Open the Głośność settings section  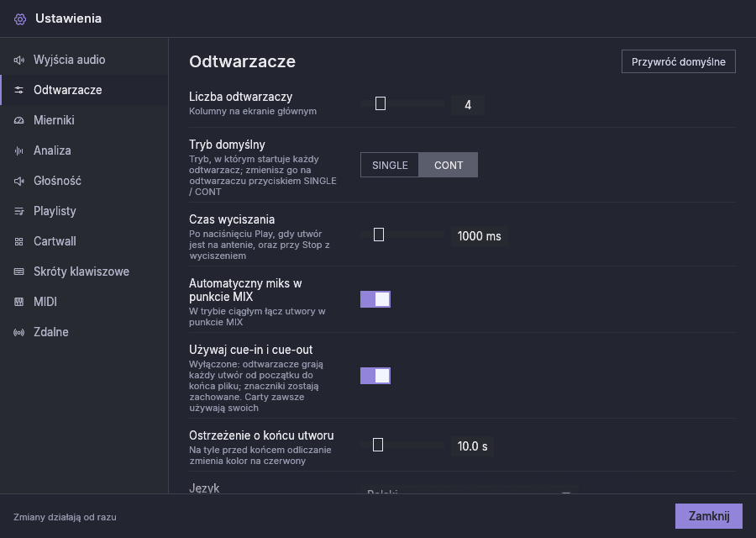coord(84,181)
